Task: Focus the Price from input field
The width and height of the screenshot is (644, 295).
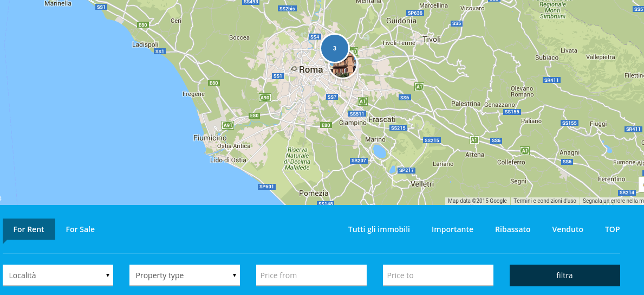Action: pyautogui.click(x=311, y=275)
